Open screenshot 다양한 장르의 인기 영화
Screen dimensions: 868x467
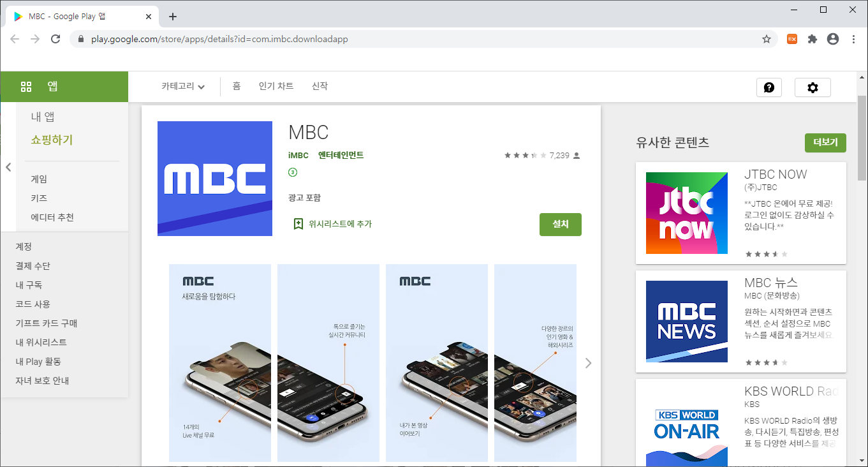point(535,362)
